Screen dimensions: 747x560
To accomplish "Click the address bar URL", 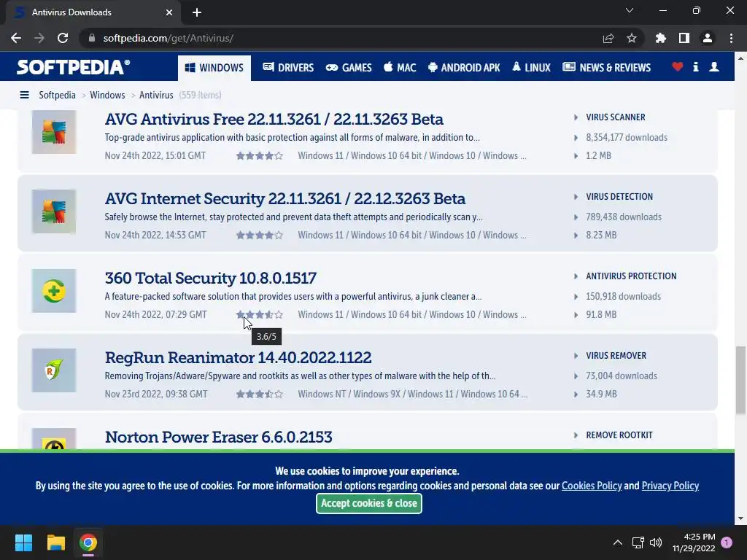I will click(169, 38).
